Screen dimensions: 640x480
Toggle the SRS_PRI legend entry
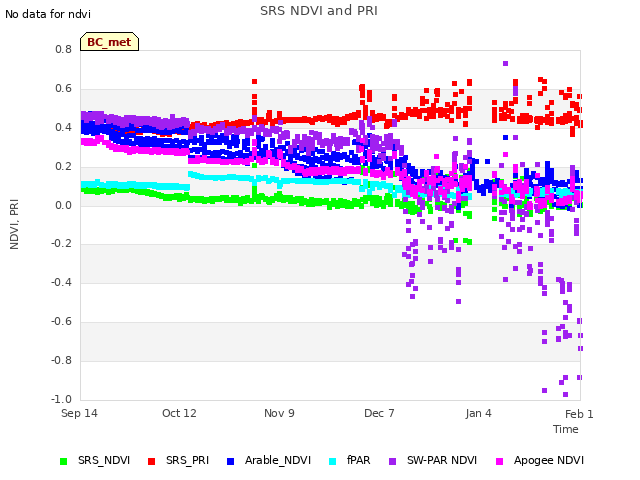tap(178, 460)
